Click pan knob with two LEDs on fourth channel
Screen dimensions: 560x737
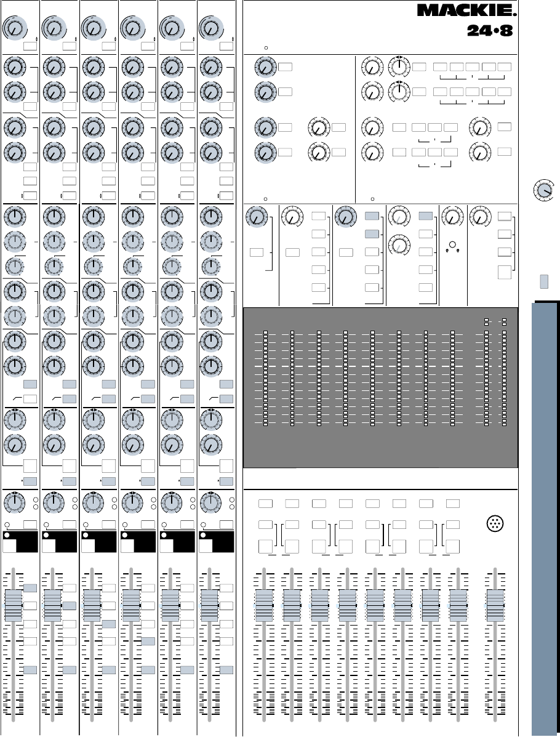pyautogui.click(x=132, y=503)
